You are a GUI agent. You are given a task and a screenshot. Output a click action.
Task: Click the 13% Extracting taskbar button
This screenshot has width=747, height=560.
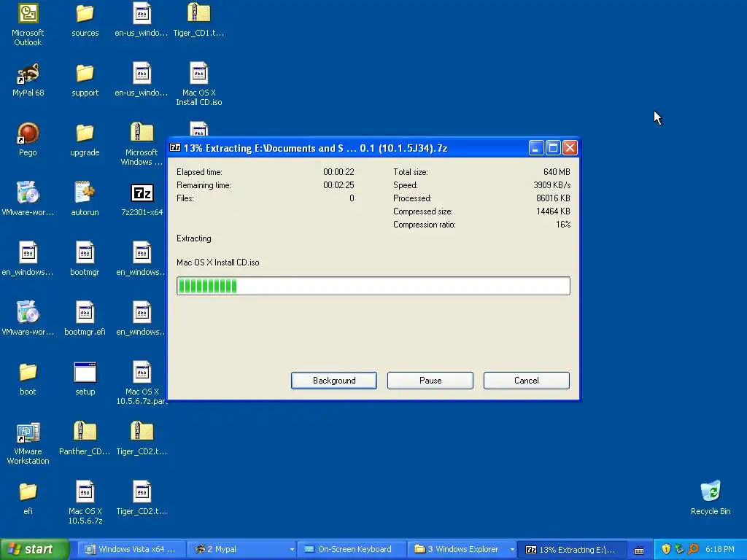click(571, 550)
